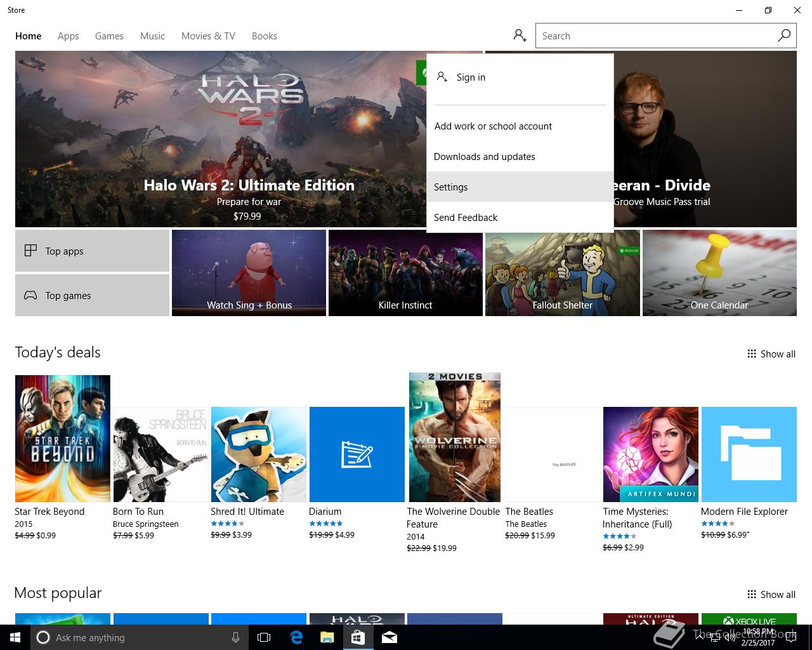Click the Modern File Explorer title text
Screen dimensions: 812x650
pyautogui.click(x=744, y=512)
